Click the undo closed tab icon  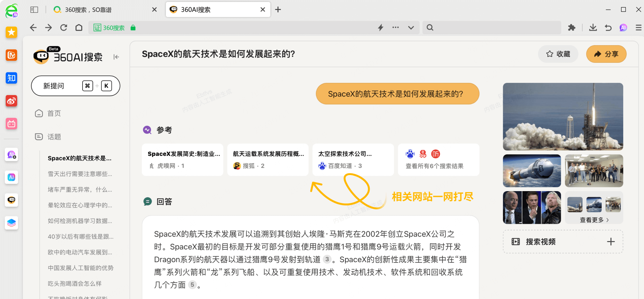click(x=608, y=28)
